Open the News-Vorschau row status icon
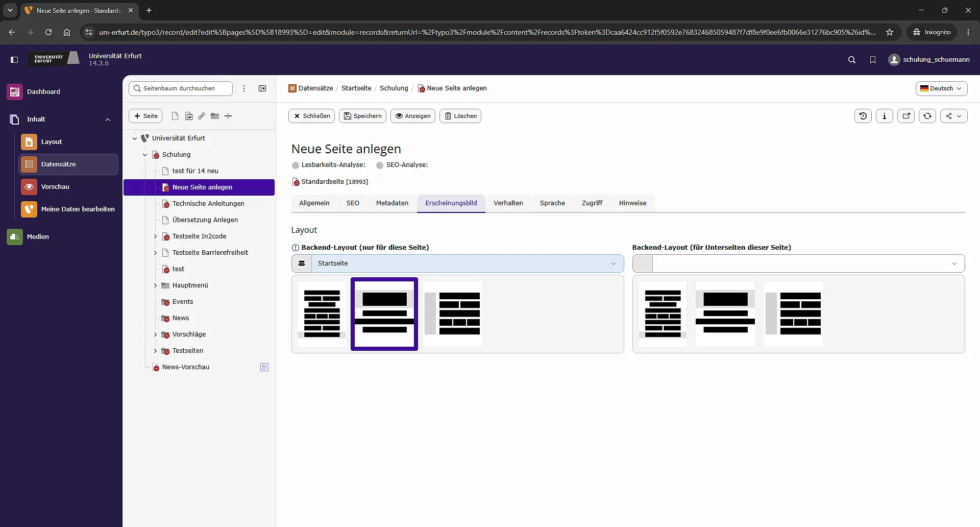This screenshot has height=527, width=980. [x=264, y=367]
